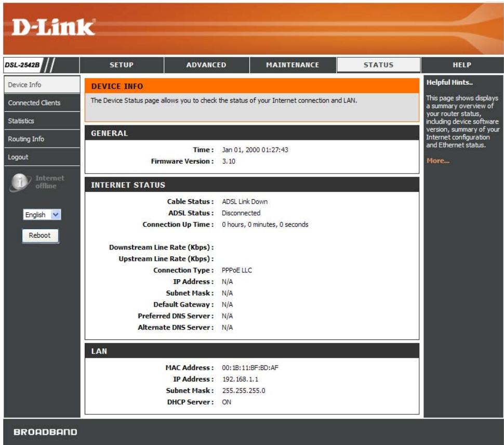The height and width of the screenshot is (445, 504).
Task: Click the Disconnected ADSL status value
Action: pos(241,213)
